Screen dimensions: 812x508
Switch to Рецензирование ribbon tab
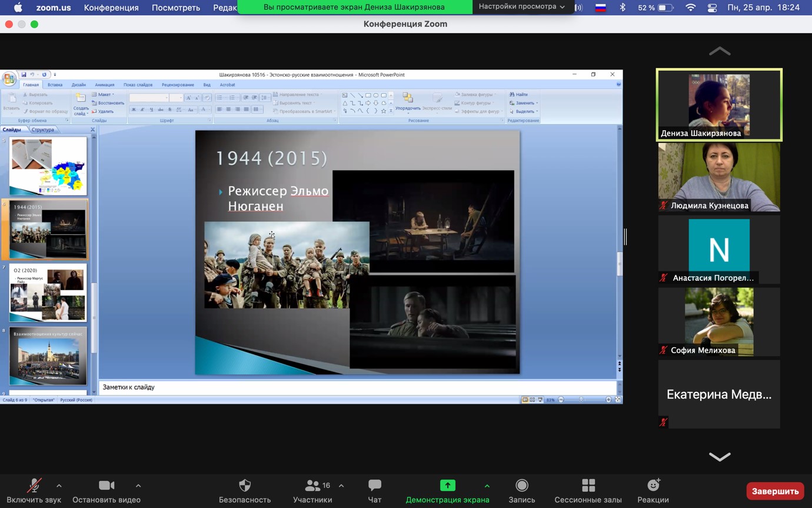click(x=178, y=85)
